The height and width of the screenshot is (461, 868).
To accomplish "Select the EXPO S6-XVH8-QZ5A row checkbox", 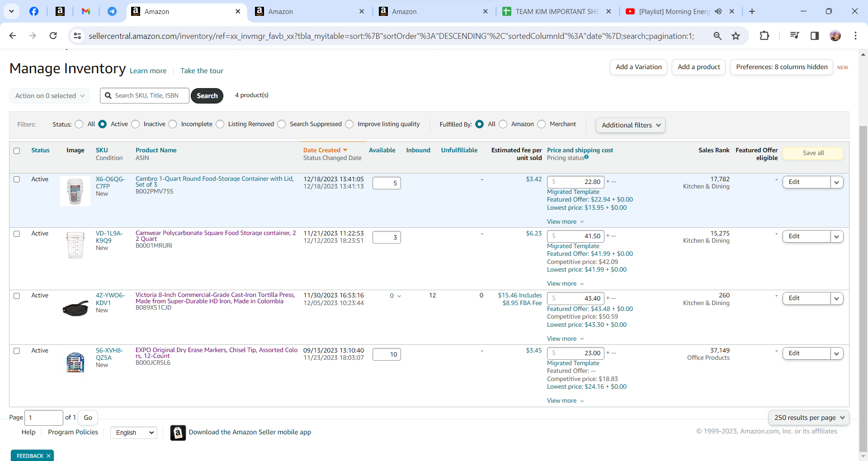I will click(17, 351).
